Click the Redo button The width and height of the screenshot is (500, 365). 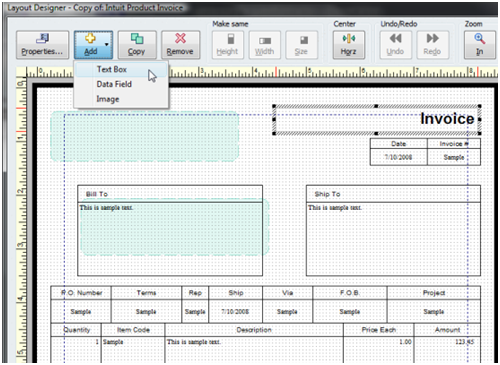coord(432,45)
